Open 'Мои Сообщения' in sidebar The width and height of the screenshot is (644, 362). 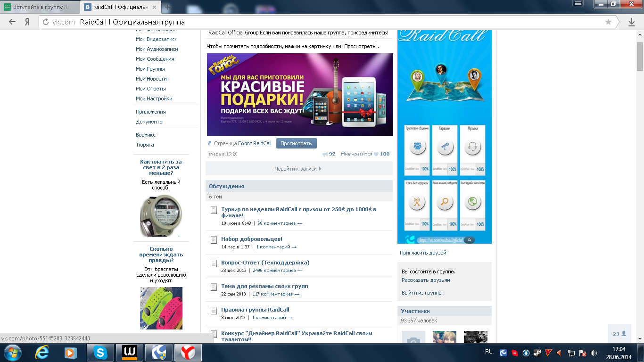pos(155,59)
